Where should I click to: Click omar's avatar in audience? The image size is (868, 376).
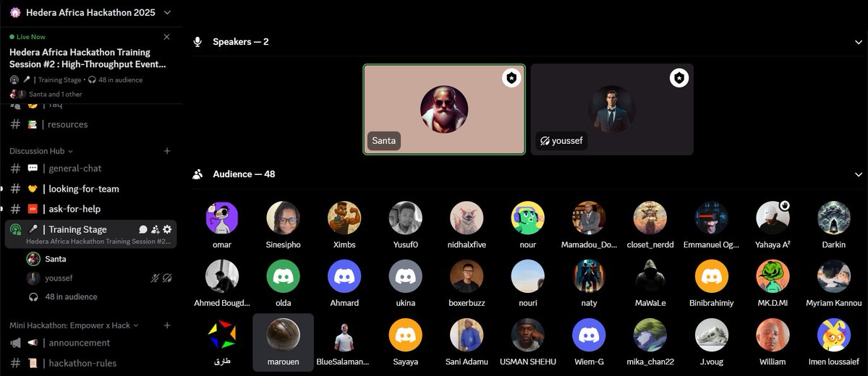click(x=222, y=218)
